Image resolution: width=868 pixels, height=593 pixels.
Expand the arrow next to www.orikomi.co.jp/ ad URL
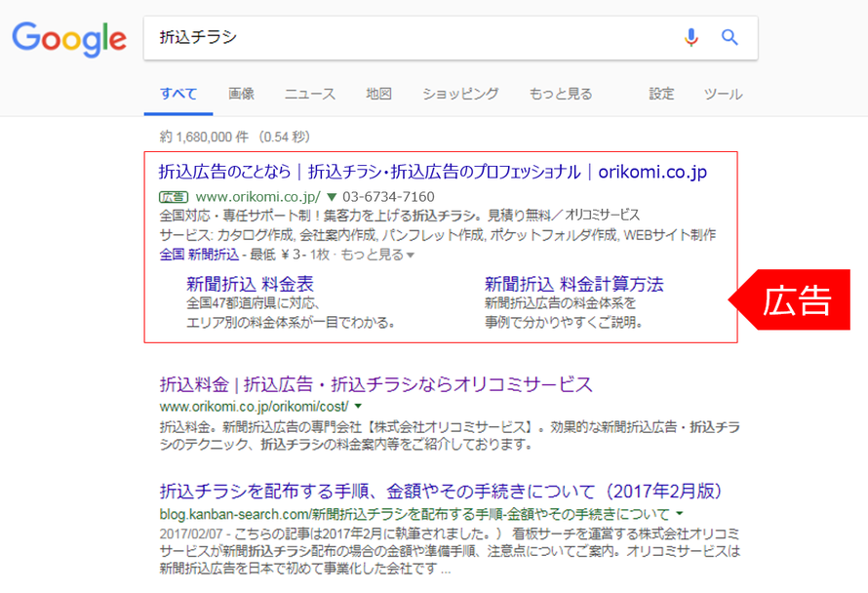(x=332, y=197)
